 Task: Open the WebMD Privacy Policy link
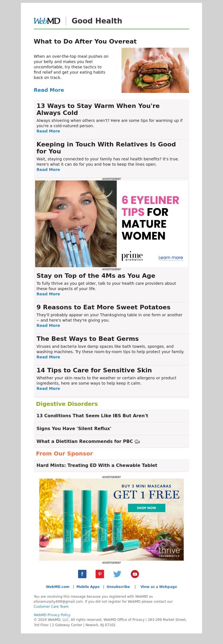(x=52, y=615)
